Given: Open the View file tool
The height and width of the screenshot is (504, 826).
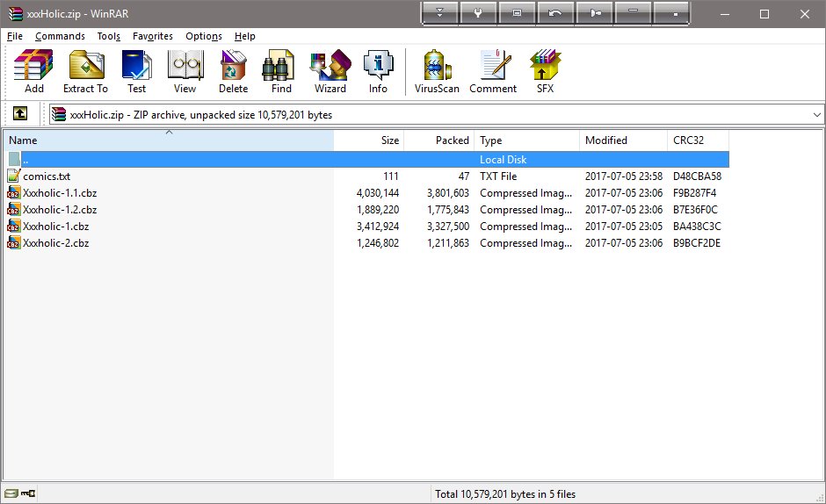Looking at the screenshot, I should [185, 72].
